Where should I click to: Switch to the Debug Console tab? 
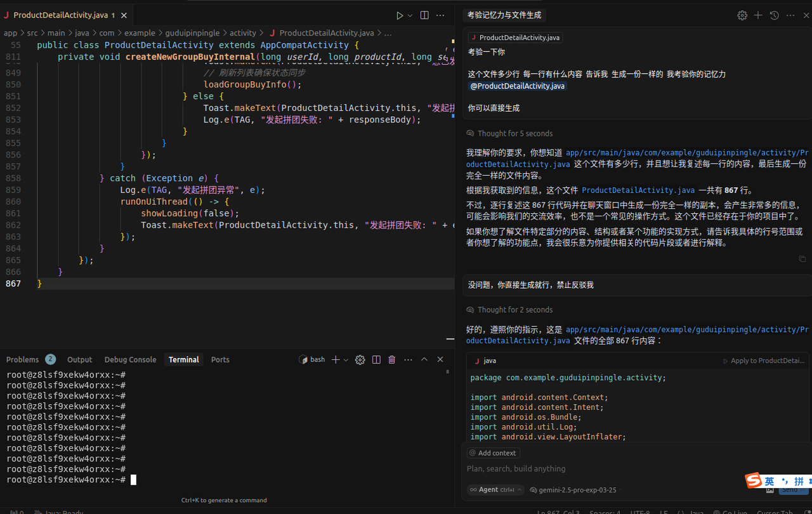click(130, 360)
